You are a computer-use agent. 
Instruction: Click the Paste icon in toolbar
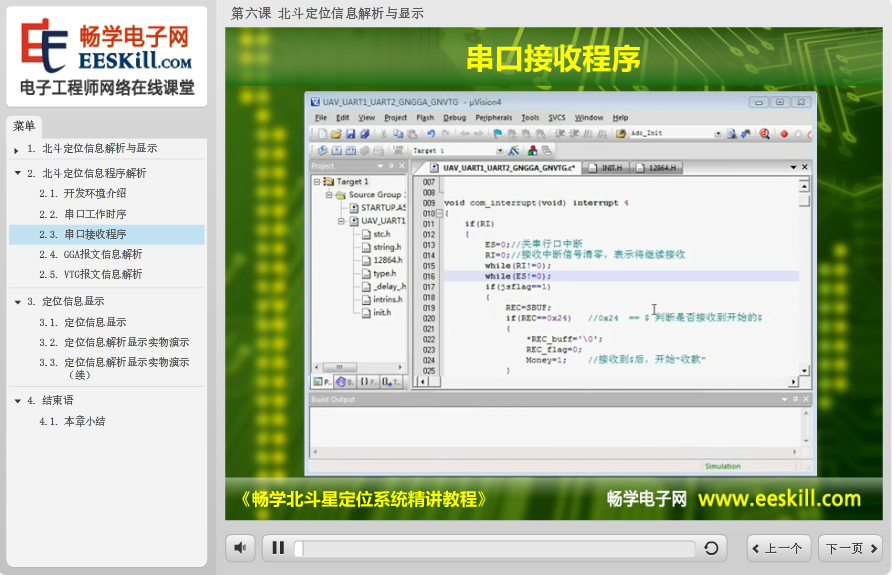(412, 134)
